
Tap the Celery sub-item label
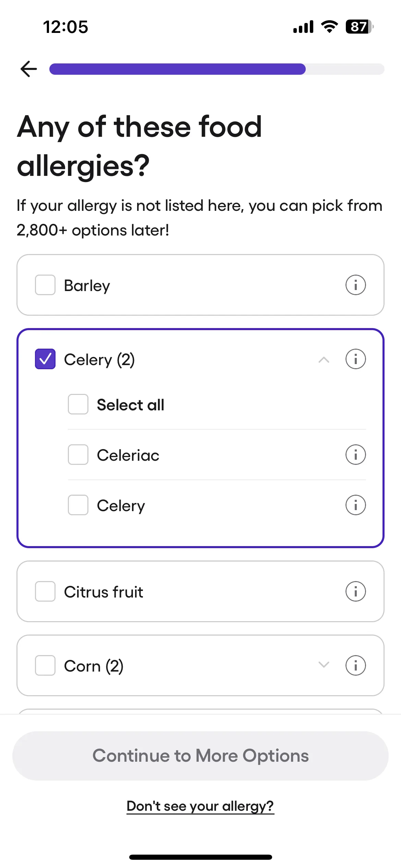coord(121,506)
